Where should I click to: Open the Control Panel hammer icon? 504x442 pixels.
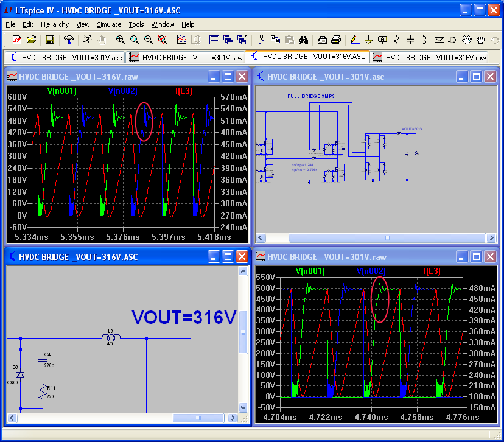click(x=68, y=40)
